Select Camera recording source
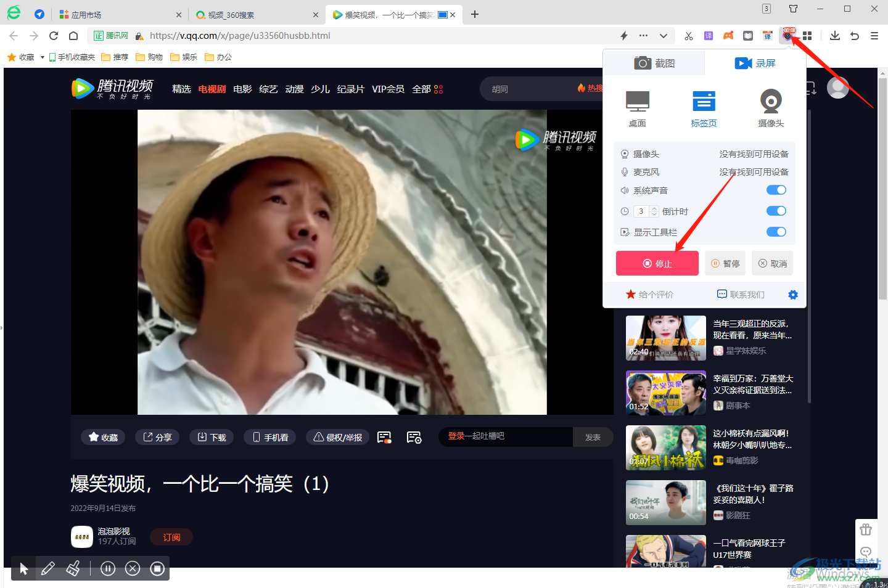The image size is (888, 588). tap(771, 109)
